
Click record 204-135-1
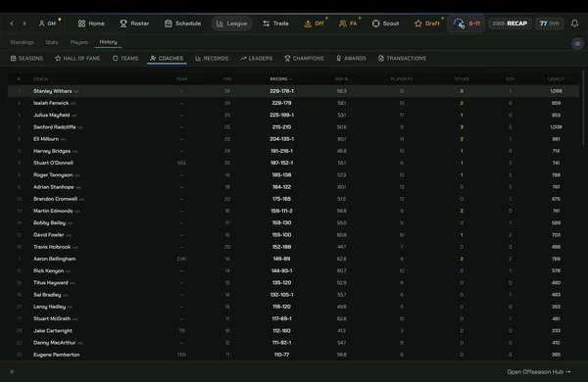point(281,139)
